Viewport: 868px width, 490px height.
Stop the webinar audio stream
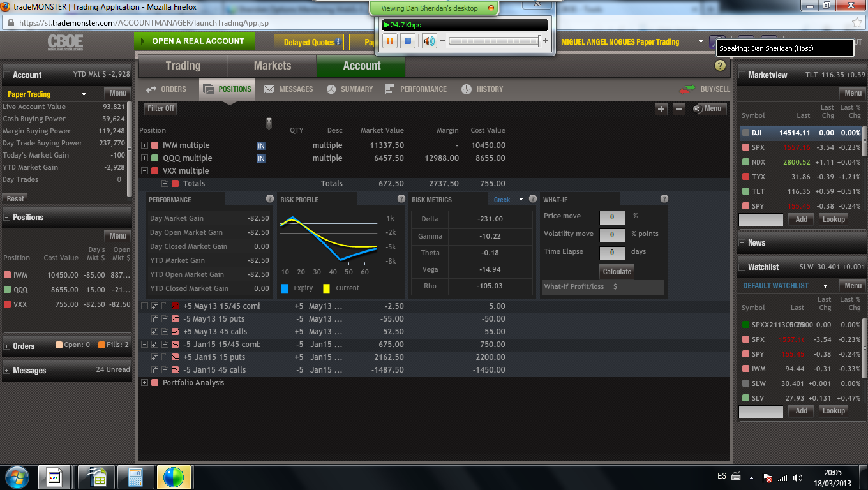point(409,41)
